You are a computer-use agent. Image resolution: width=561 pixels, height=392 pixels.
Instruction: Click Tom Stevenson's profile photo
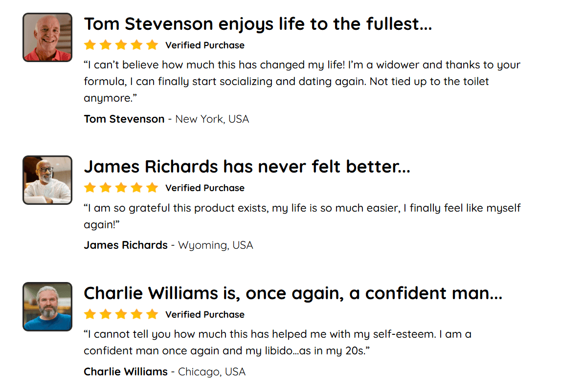(x=47, y=38)
